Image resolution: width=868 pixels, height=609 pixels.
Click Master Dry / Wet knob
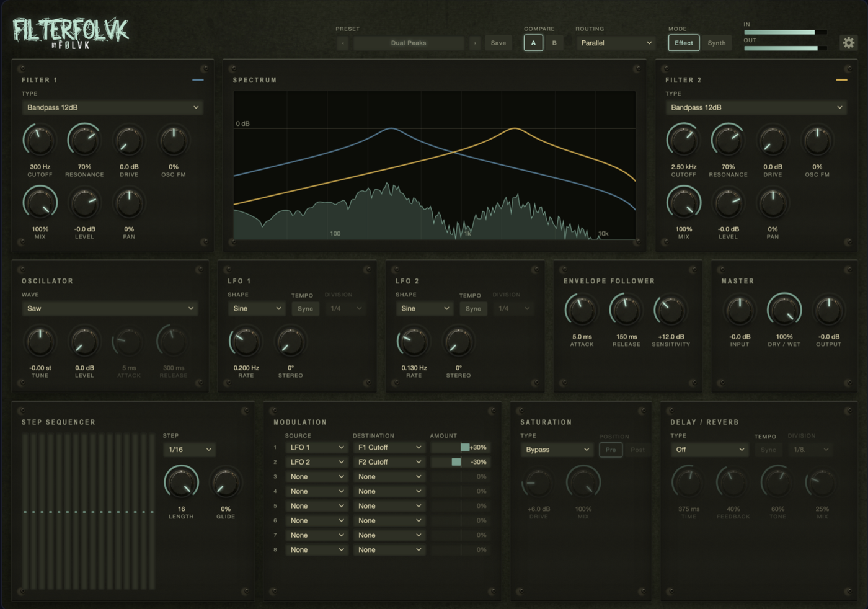pos(784,309)
